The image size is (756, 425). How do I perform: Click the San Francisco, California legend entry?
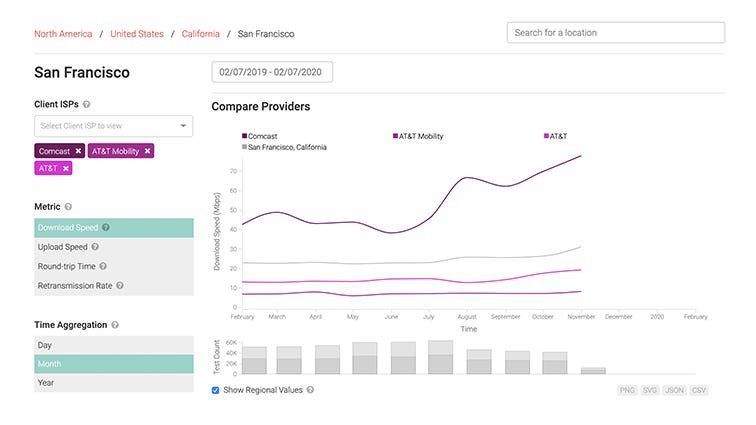click(x=284, y=147)
